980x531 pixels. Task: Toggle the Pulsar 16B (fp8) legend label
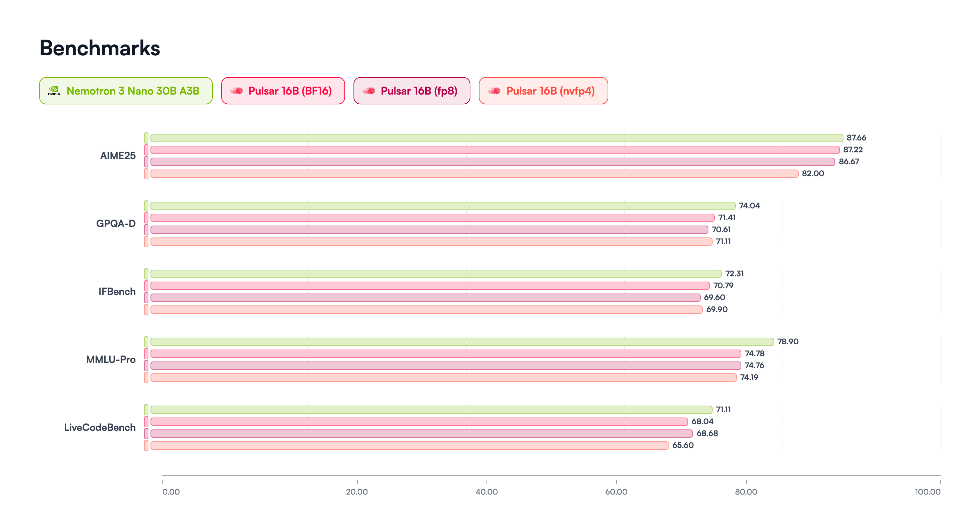coord(419,91)
